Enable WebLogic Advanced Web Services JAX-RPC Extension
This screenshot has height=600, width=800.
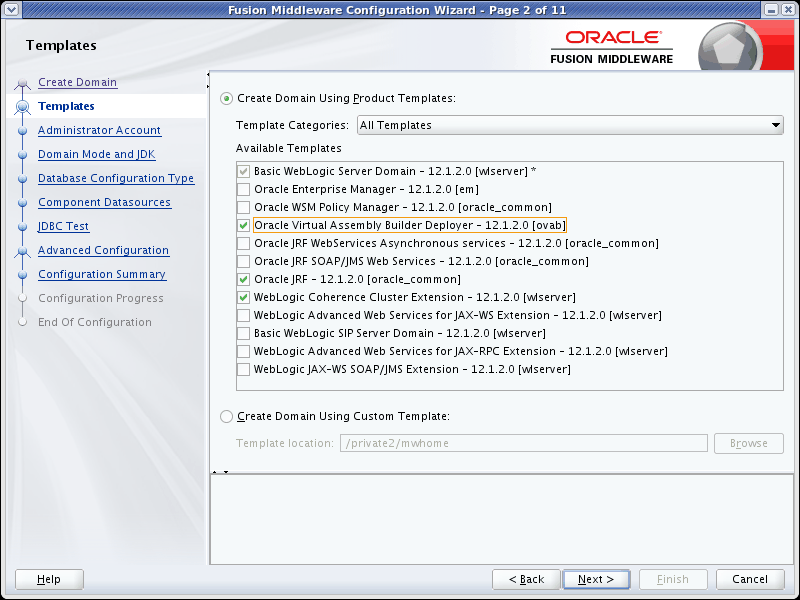point(243,351)
